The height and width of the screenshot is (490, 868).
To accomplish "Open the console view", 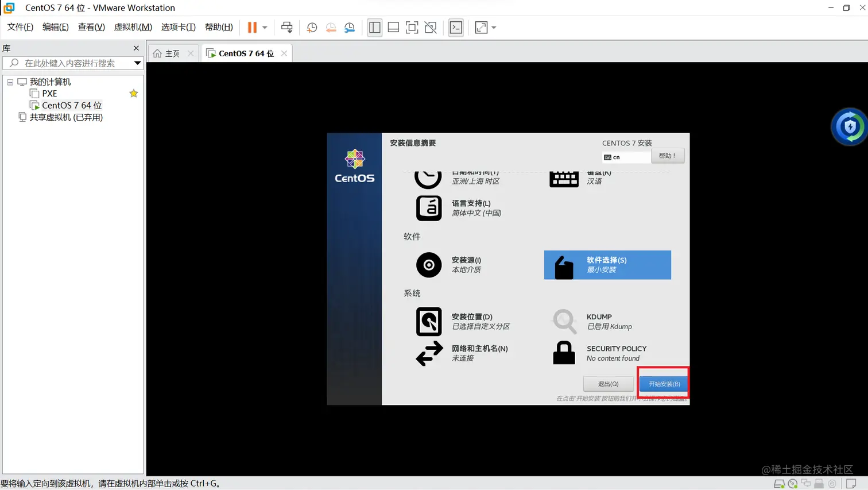I will (456, 28).
